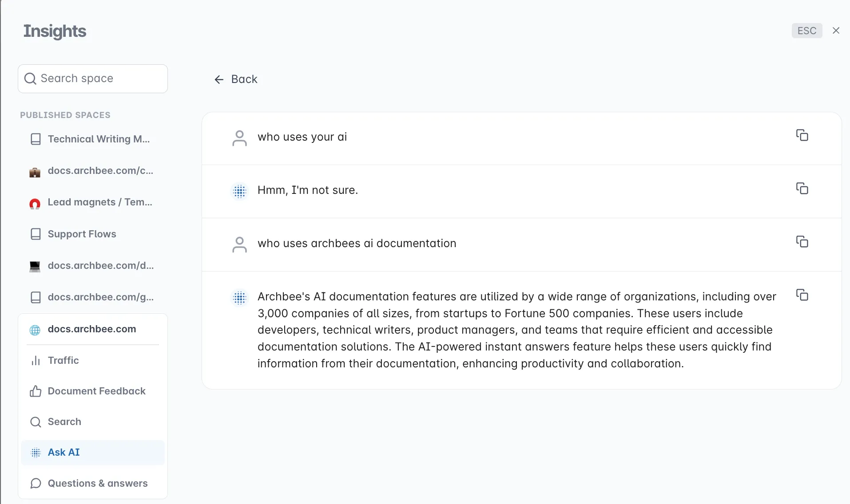Click the dotted Ask AI icon in sidebar
This screenshot has width=850, height=504.
tap(36, 453)
